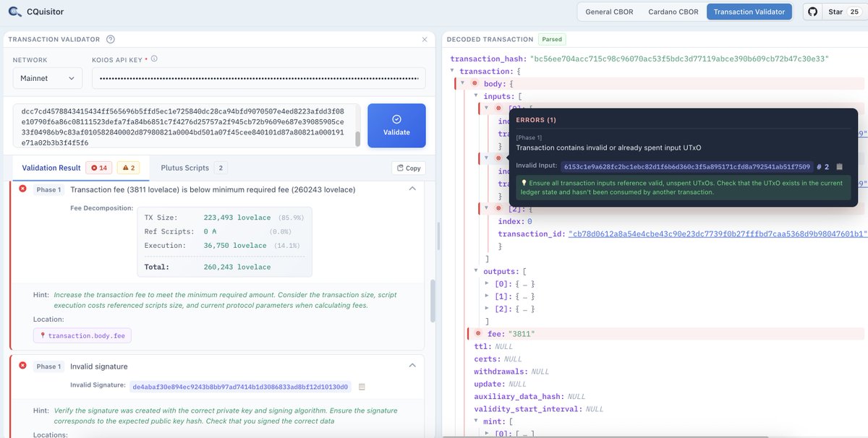Click the 14 errors count badge
This screenshot has height=438, width=868.
point(98,168)
